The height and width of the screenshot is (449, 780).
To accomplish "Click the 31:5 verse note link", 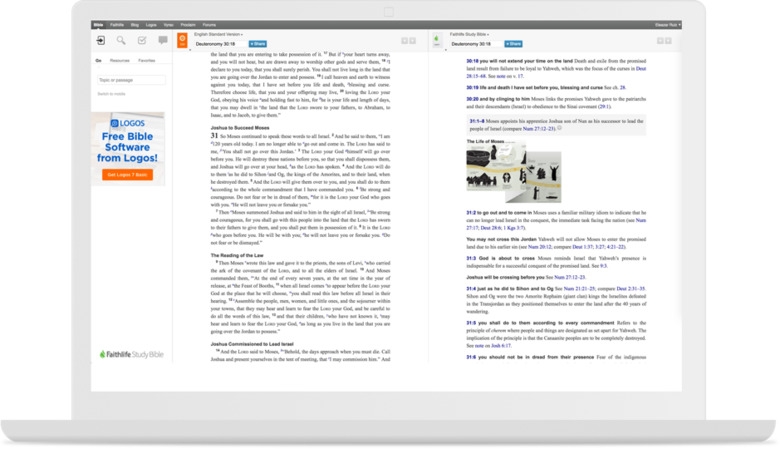I will click(471, 323).
